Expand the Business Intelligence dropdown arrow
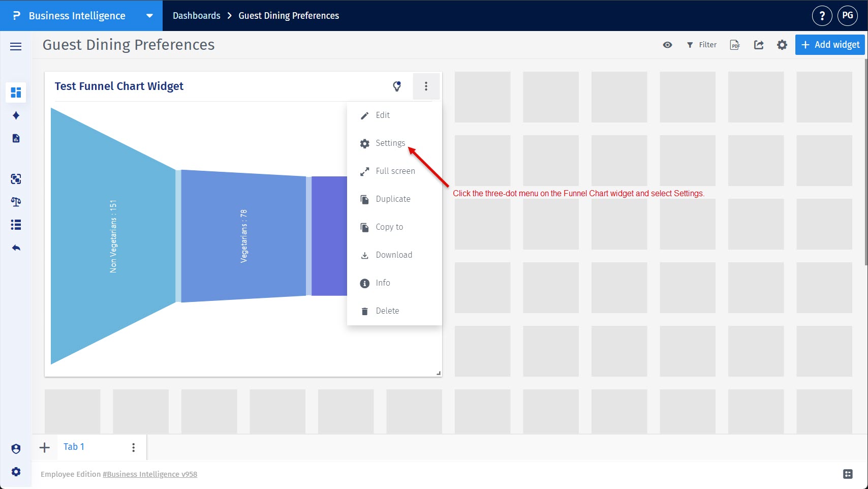Image resolution: width=868 pixels, height=489 pixels. click(149, 16)
